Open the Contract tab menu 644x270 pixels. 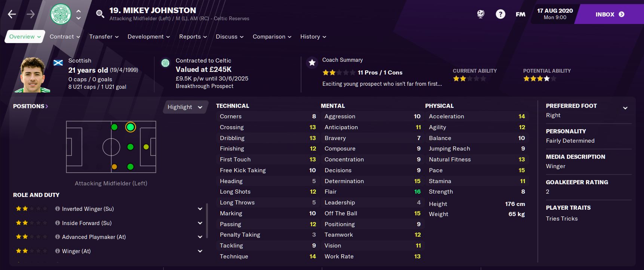pos(65,37)
